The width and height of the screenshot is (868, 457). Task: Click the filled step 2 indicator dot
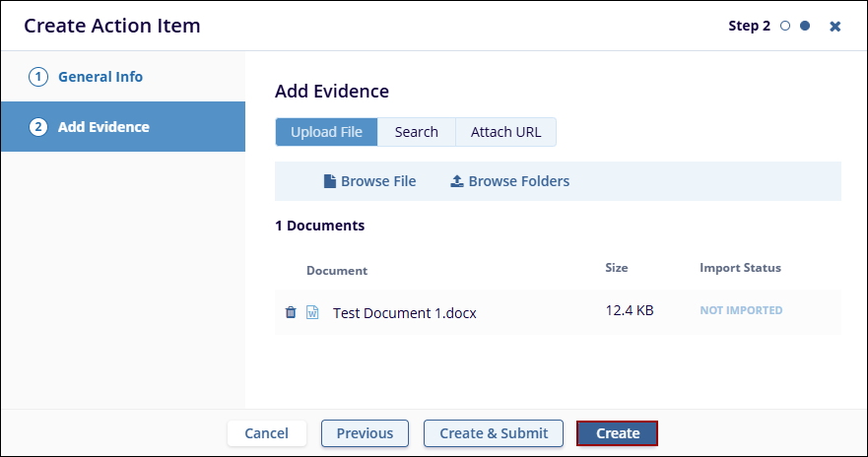pos(805,27)
